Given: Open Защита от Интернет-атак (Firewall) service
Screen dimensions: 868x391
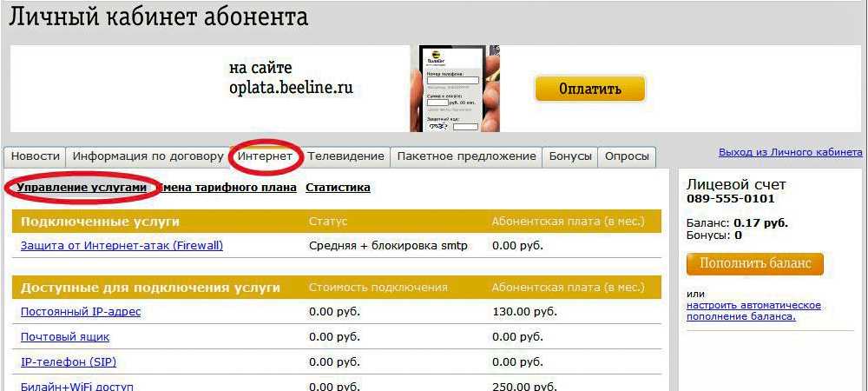Looking at the screenshot, I should tap(122, 245).
